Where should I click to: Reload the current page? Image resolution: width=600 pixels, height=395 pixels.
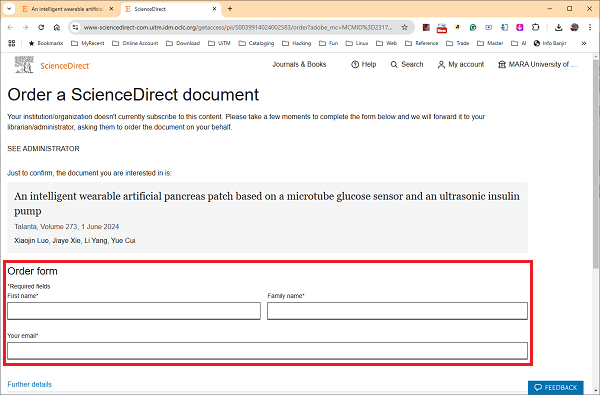41,28
